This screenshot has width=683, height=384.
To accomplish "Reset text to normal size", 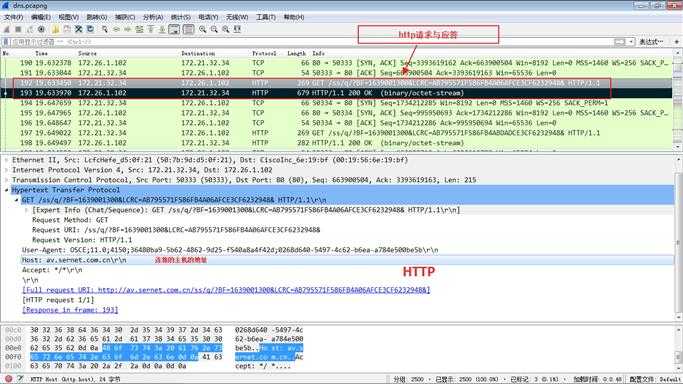I will click(226, 29).
